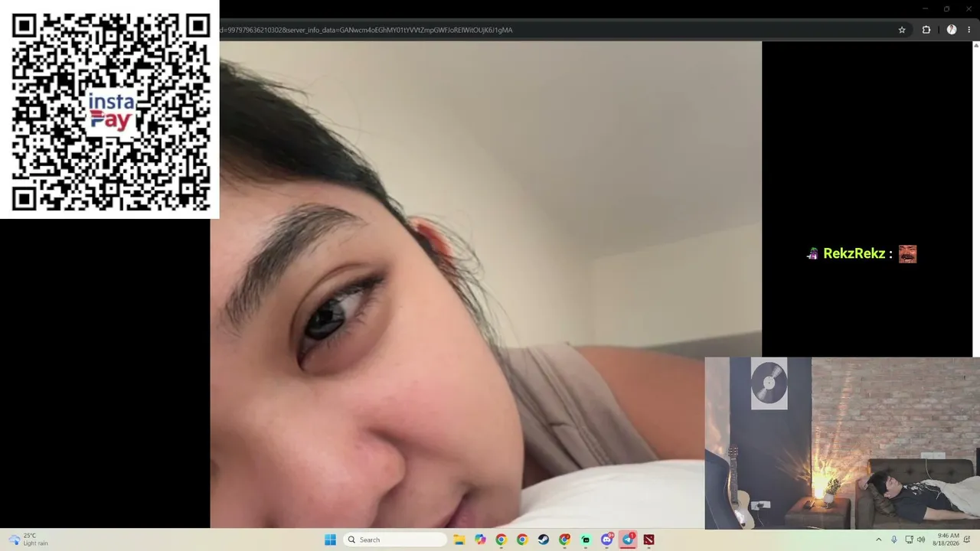
Task: Open File Explorer from the taskbar
Action: click(x=459, y=540)
